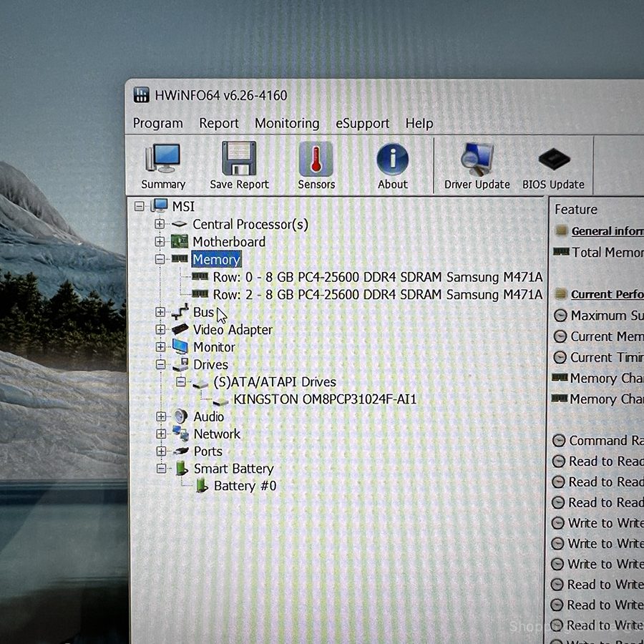Image resolution: width=644 pixels, height=644 pixels.
Task: Select the Current Timing feature row
Action: coord(598,357)
